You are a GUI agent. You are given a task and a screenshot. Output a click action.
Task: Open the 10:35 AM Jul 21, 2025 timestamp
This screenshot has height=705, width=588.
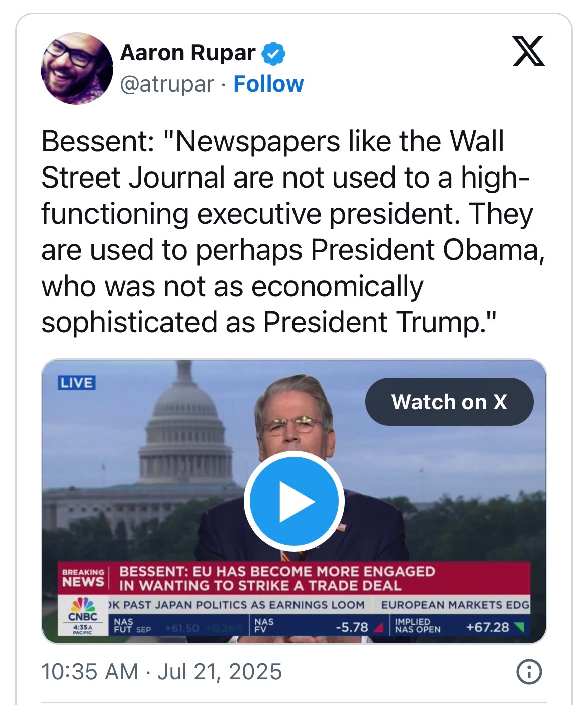pos(161,672)
